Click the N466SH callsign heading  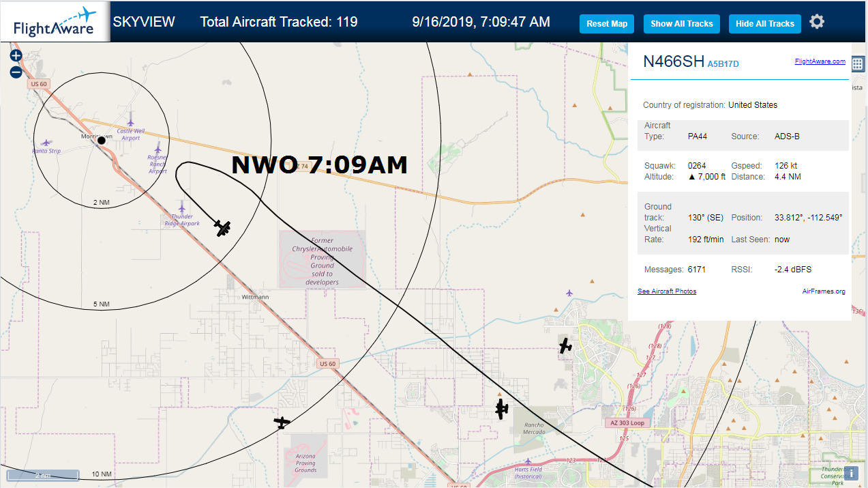(x=674, y=61)
